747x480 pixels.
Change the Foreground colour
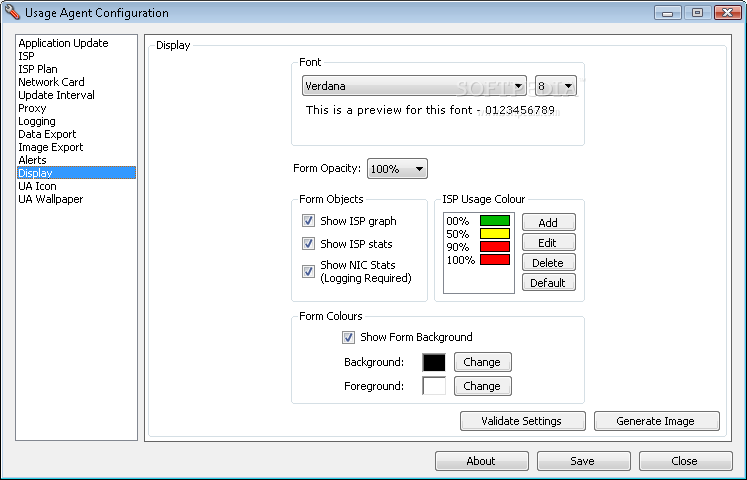(483, 386)
